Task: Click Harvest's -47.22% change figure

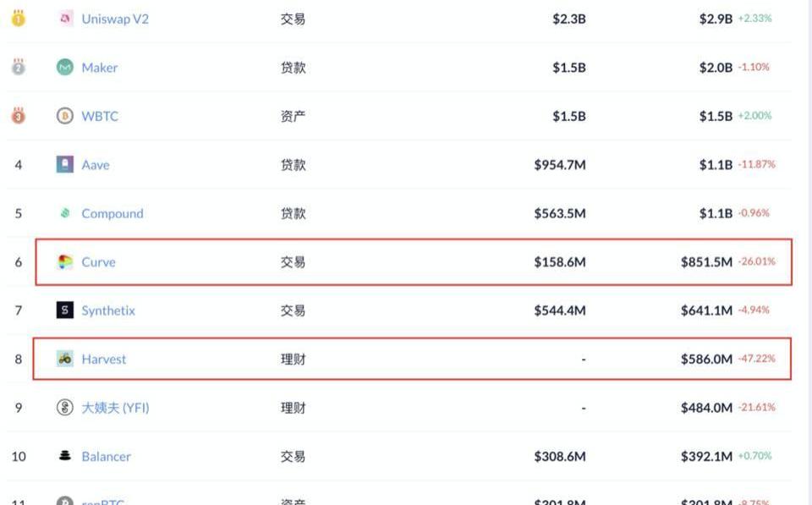Action: 756,359
